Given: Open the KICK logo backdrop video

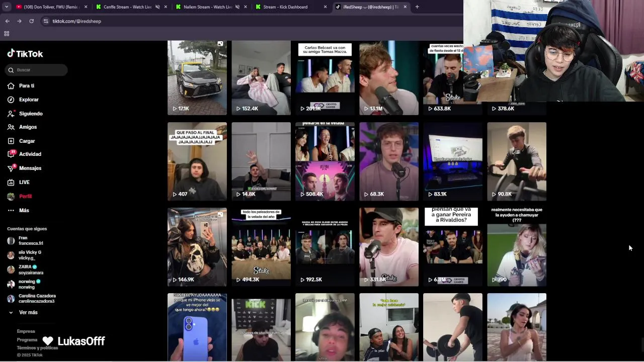Looking at the screenshot, I should tap(261, 327).
